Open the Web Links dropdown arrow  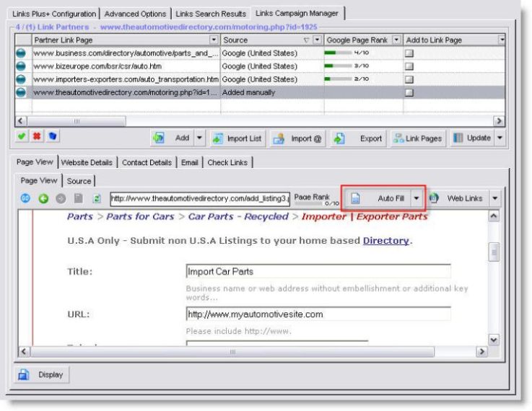(495, 198)
